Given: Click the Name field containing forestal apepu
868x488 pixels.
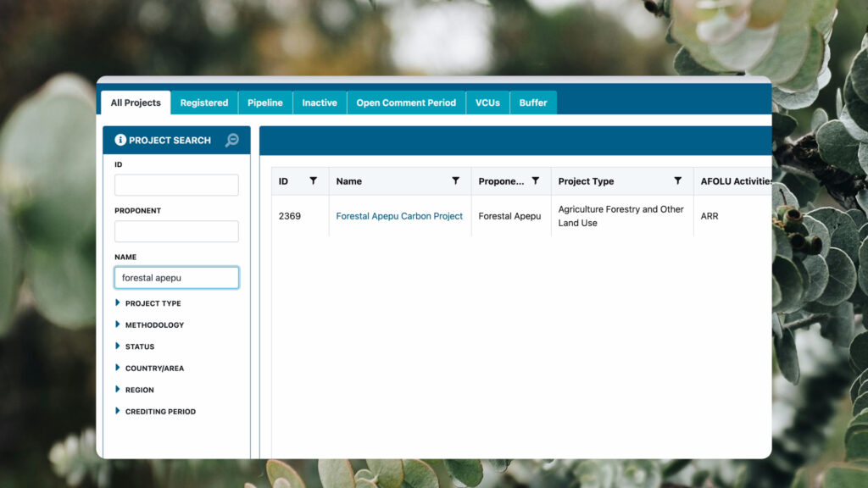Looking at the screenshot, I should (x=176, y=278).
